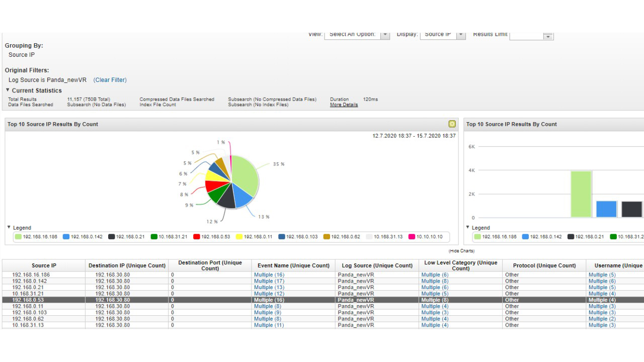Screen dimensions: 644x362
Task: Click the tall light green bar in bar chart
Action: tap(581, 194)
